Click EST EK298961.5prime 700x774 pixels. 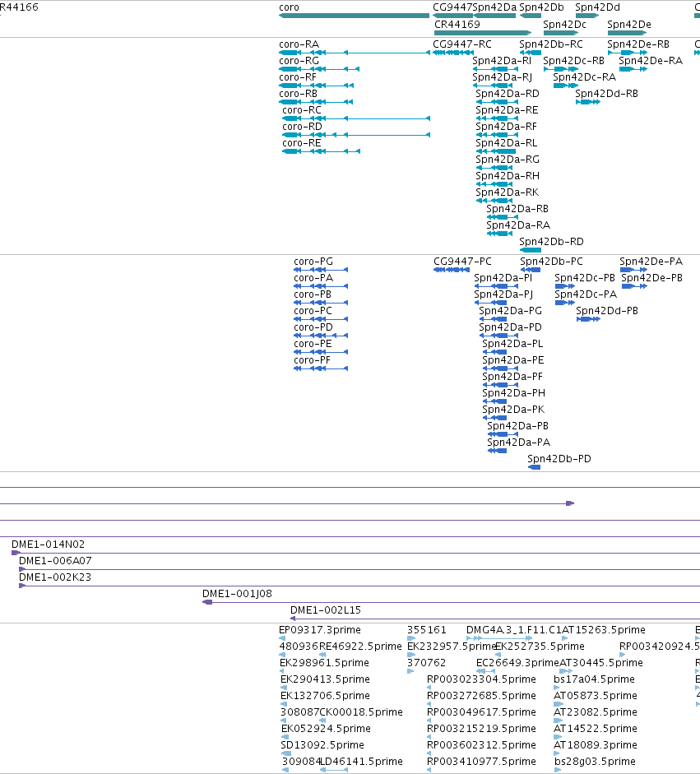coord(324,662)
